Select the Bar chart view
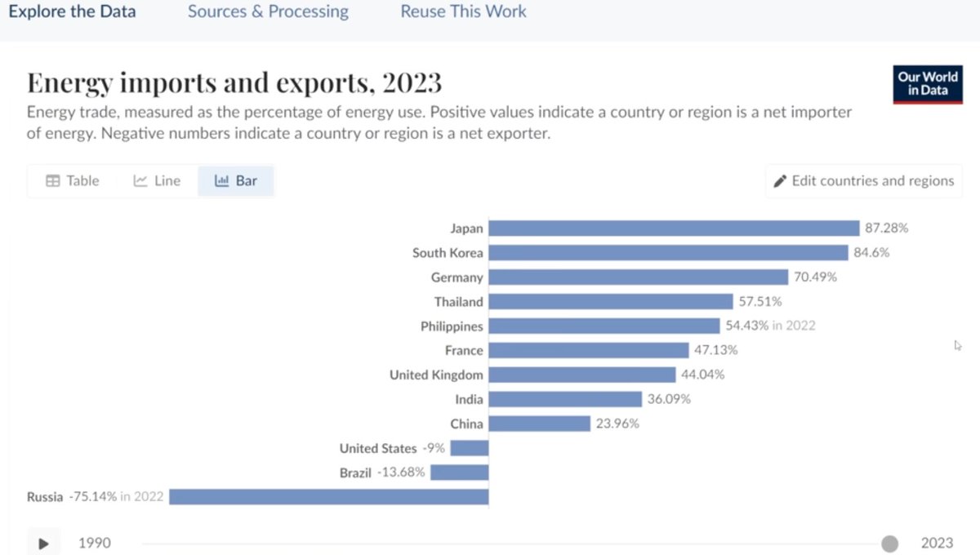 (x=235, y=181)
